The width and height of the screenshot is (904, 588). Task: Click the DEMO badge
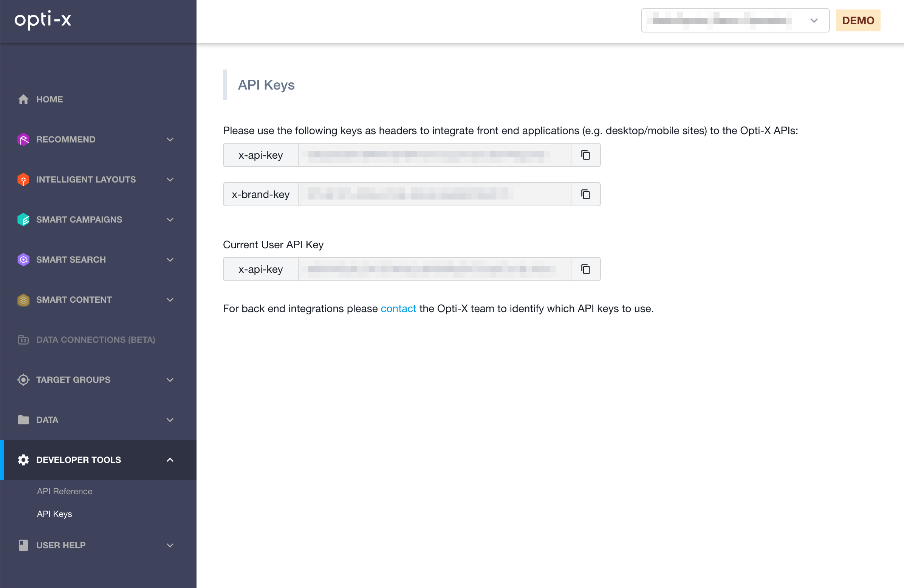point(858,20)
